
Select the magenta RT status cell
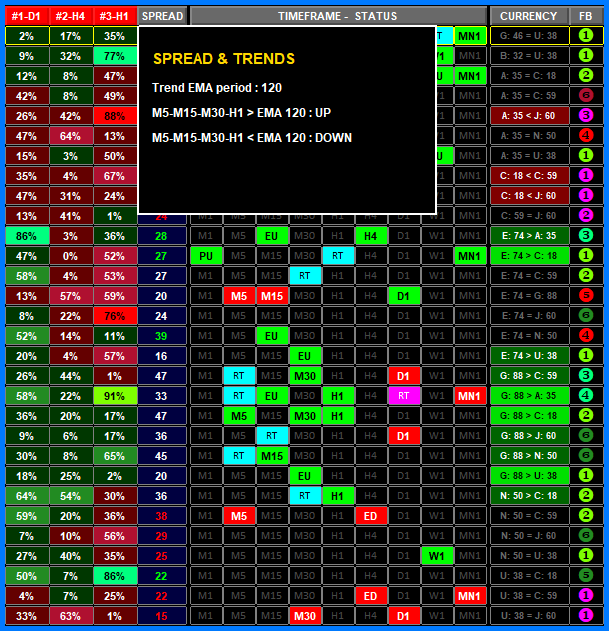pos(402,395)
